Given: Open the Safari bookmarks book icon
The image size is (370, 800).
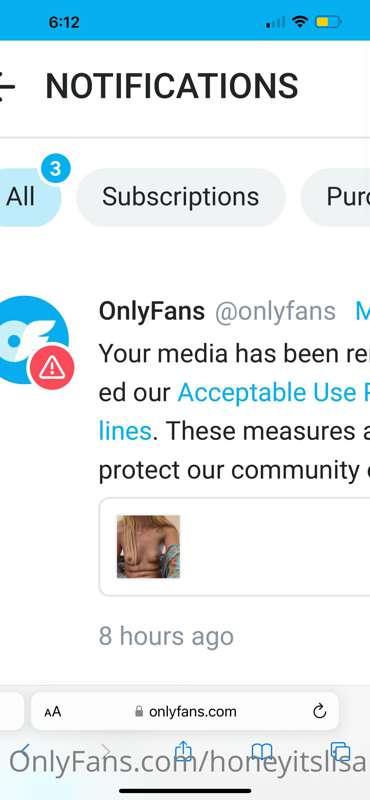Looking at the screenshot, I should 263,752.
